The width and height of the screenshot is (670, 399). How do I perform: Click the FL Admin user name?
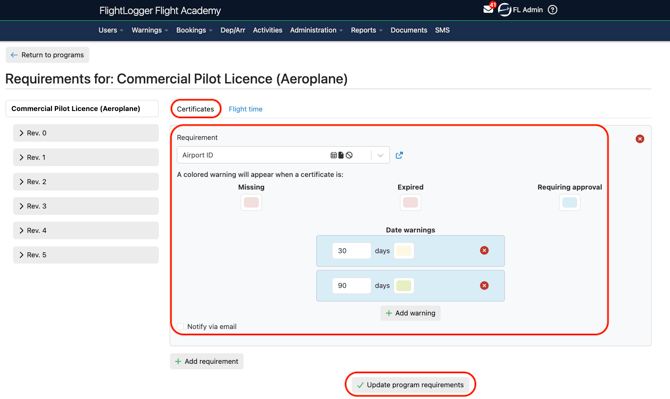(x=528, y=10)
